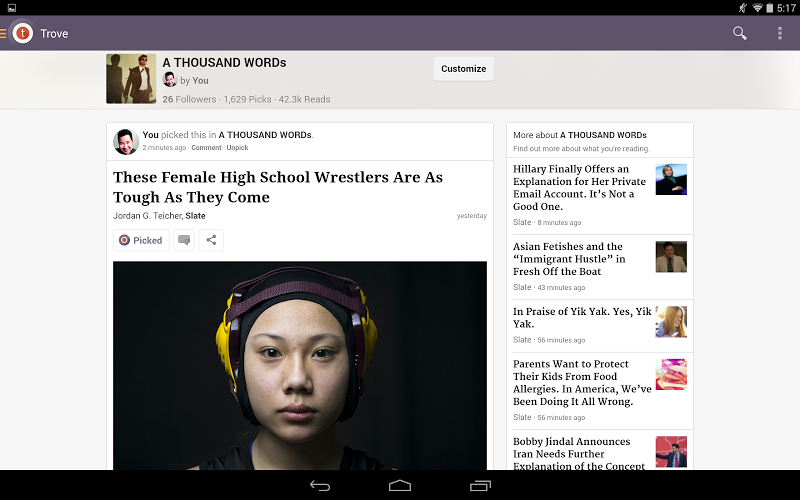Tap the Yik Yak article thumbnail
This screenshot has height=500, width=800.
pyautogui.click(x=671, y=321)
